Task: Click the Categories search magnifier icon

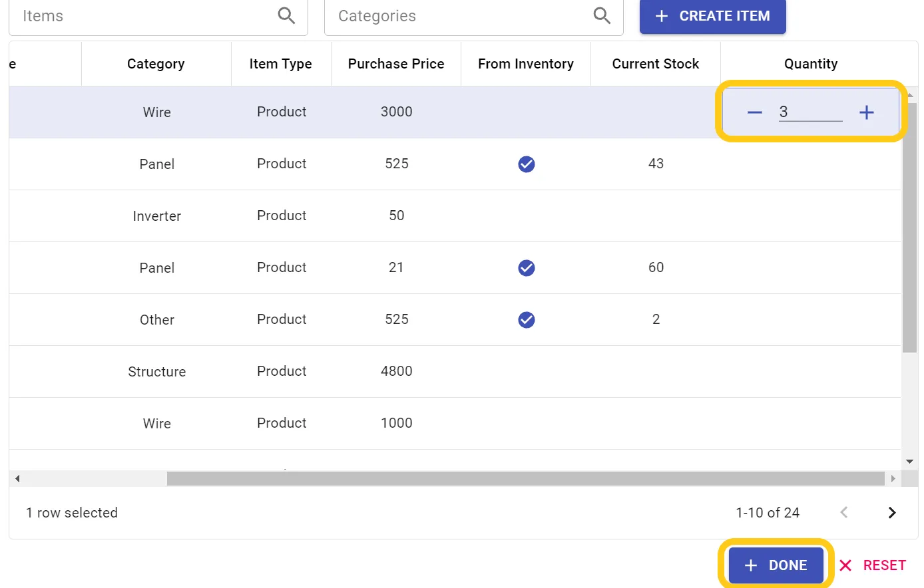Action: click(x=602, y=15)
